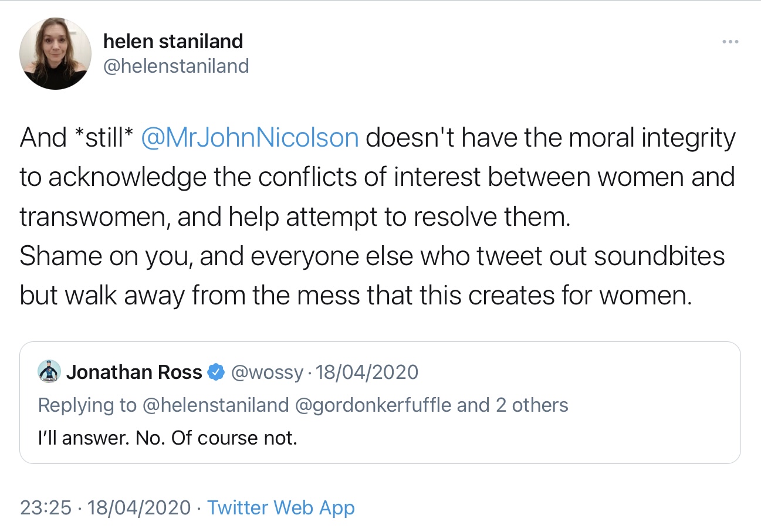Click the 18/04/2020 date beside the 23:25 time
This screenshot has width=761, height=532.
coord(139,507)
